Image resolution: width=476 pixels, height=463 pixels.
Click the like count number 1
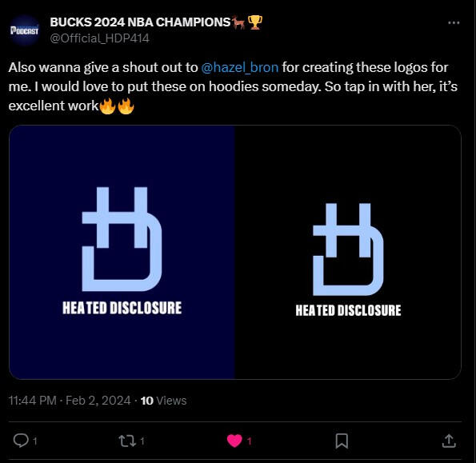pos(250,441)
